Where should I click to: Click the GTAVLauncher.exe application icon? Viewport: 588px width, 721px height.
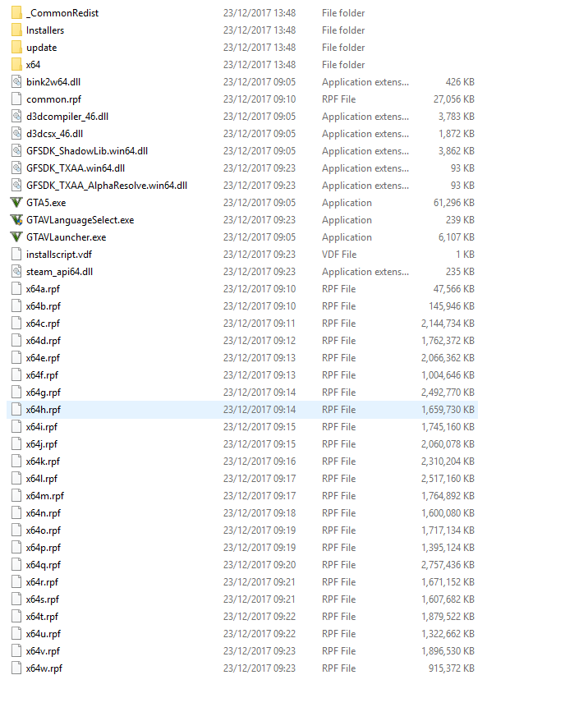coord(16,237)
